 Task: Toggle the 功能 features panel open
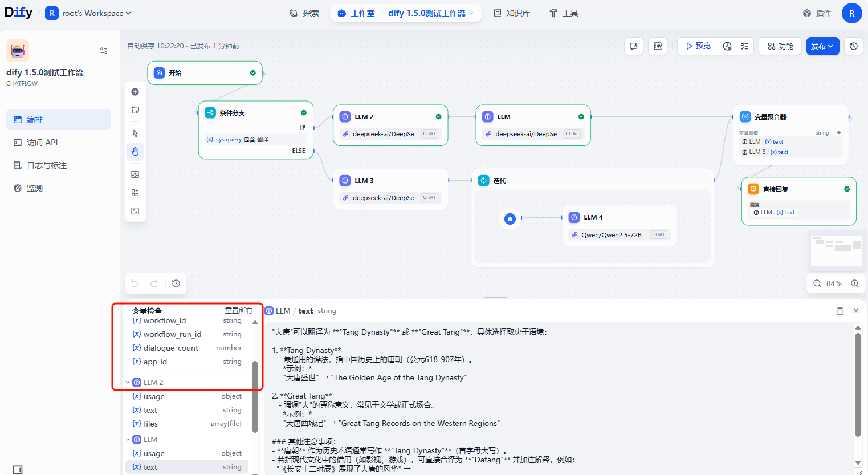coord(780,46)
